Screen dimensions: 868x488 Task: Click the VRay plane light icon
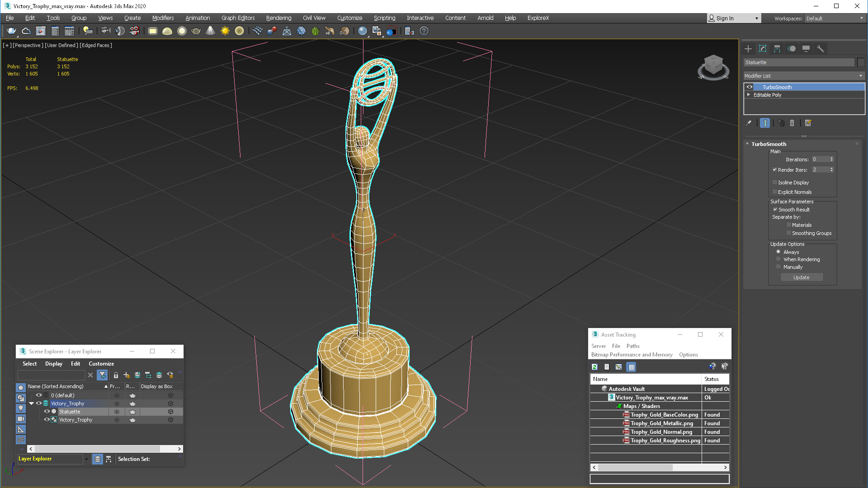click(x=153, y=31)
